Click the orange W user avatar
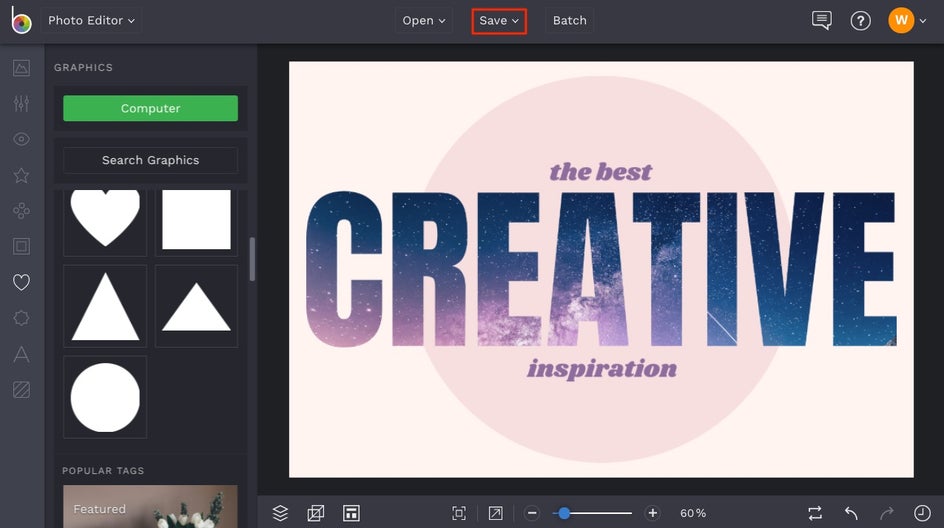944x528 pixels. (901, 20)
